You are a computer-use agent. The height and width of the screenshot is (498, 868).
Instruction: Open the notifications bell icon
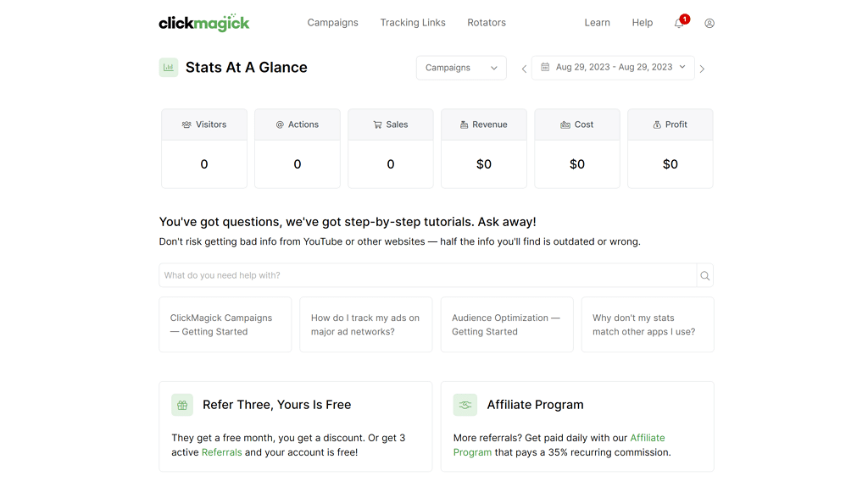pos(679,23)
